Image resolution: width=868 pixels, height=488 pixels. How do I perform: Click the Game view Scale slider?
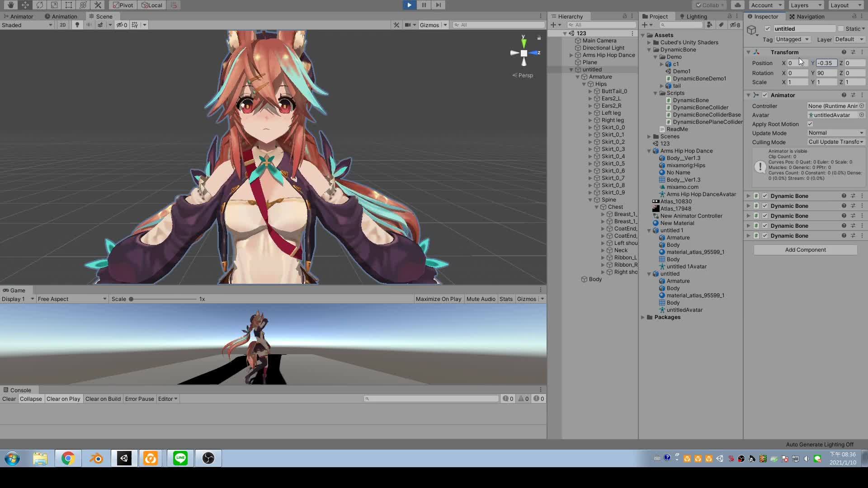(163, 299)
